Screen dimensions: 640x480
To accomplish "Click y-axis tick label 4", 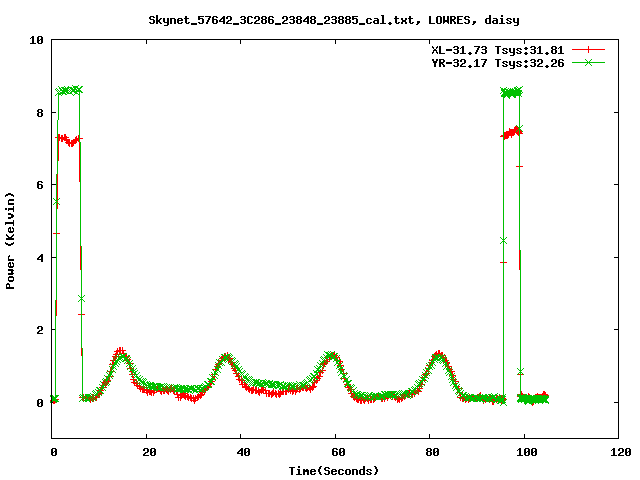I will point(40,258).
